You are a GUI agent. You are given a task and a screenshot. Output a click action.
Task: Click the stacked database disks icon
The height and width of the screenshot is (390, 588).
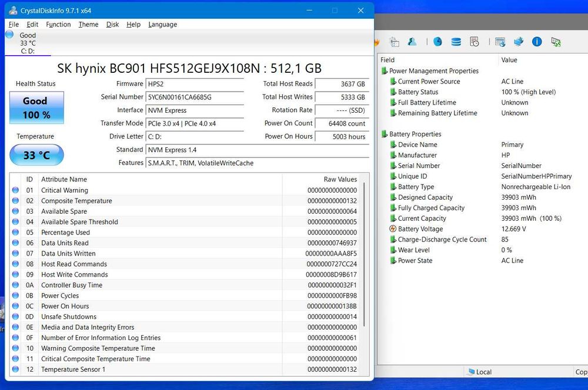click(456, 42)
